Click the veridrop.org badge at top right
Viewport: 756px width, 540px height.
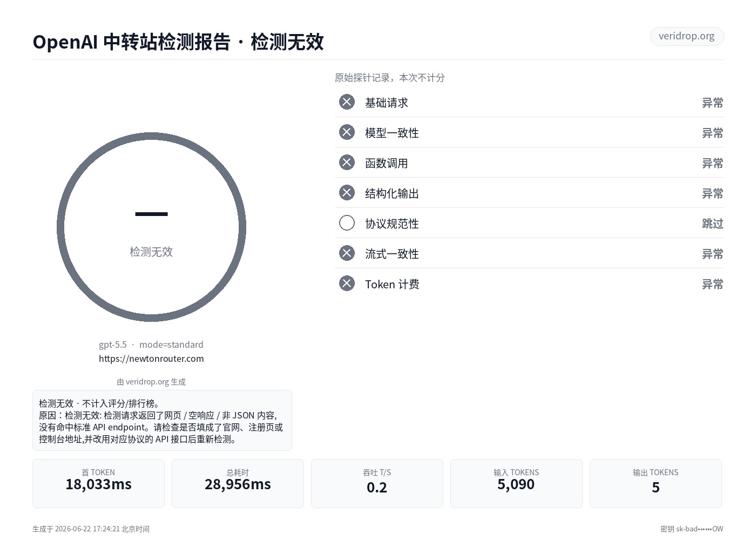[x=686, y=36]
